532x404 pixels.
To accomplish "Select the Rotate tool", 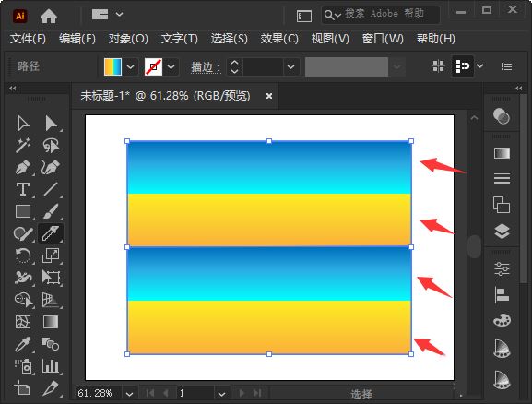I will point(23,255).
